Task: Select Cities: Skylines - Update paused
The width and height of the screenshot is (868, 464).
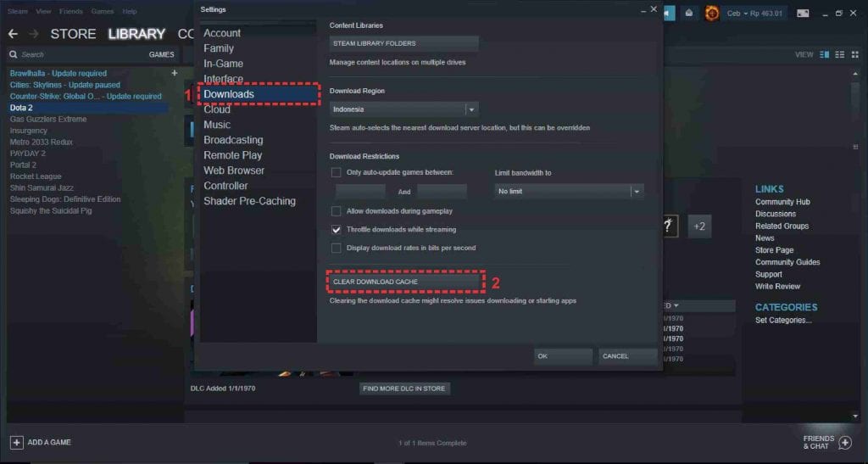Action: coord(64,85)
